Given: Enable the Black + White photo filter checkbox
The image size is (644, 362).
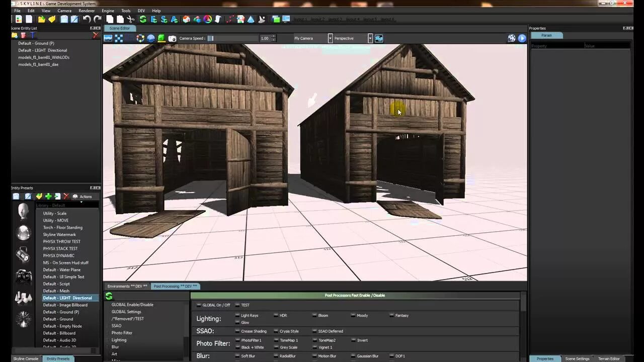Looking at the screenshot, I should [237, 347].
